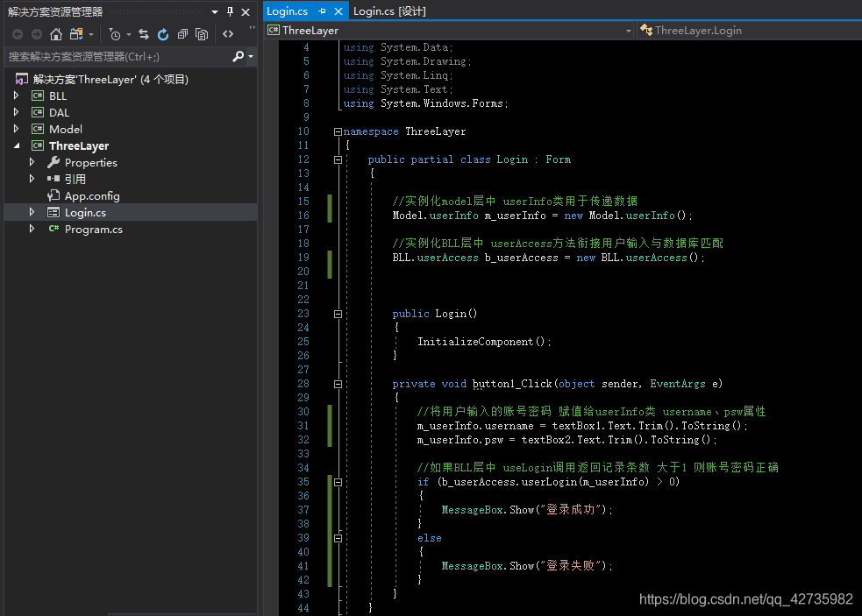Expand the DAL project node
Screen dimensions: 862x616
click(x=16, y=112)
